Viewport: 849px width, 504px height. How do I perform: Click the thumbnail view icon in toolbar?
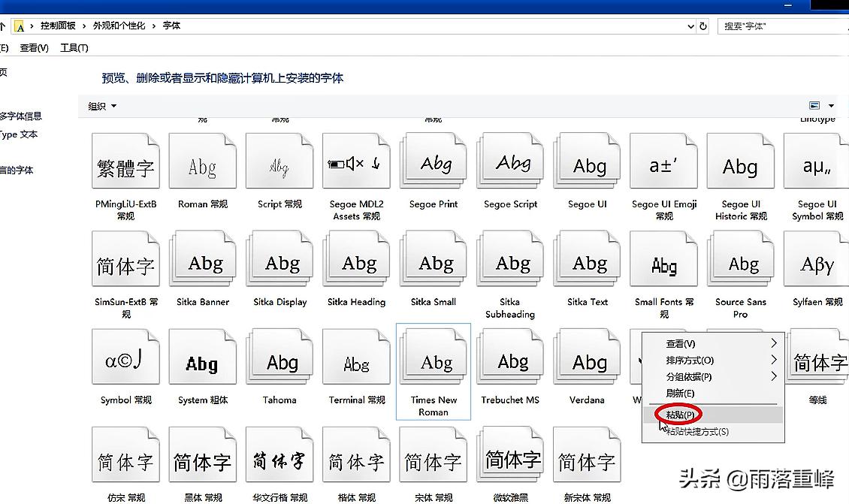point(814,105)
